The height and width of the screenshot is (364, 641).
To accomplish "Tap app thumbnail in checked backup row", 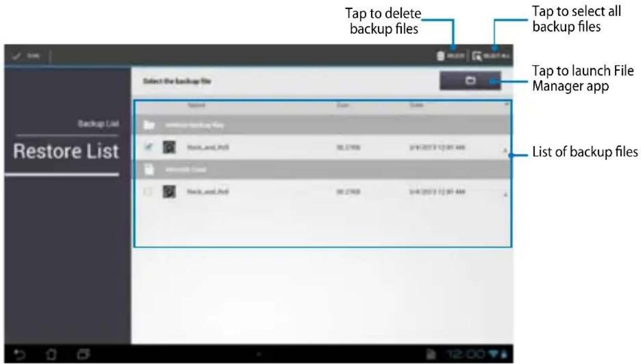I will [169, 148].
